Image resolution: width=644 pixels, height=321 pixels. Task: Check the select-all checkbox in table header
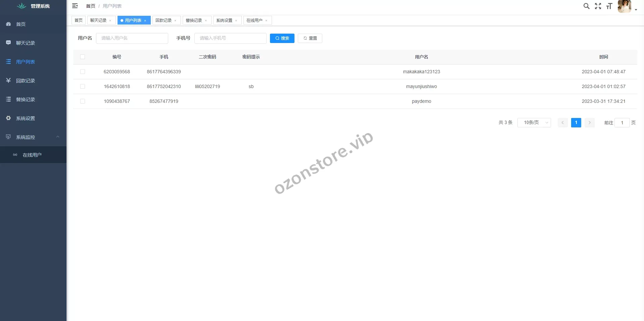[83, 57]
